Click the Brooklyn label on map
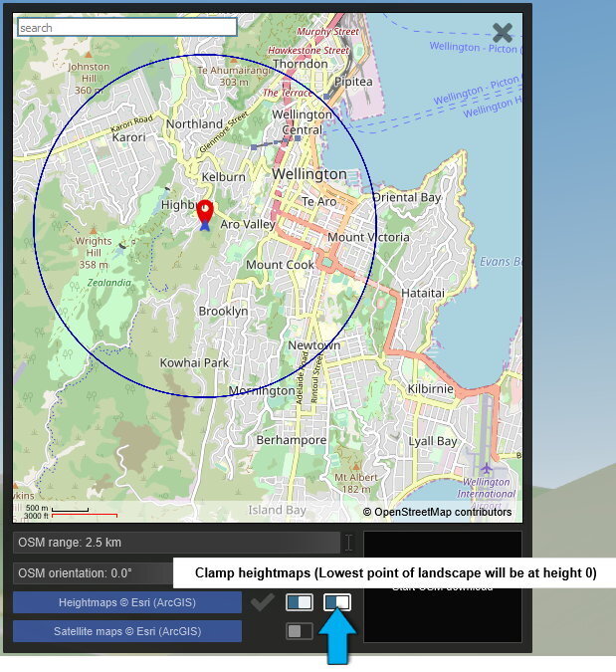616x672 pixels. pos(223,311)
